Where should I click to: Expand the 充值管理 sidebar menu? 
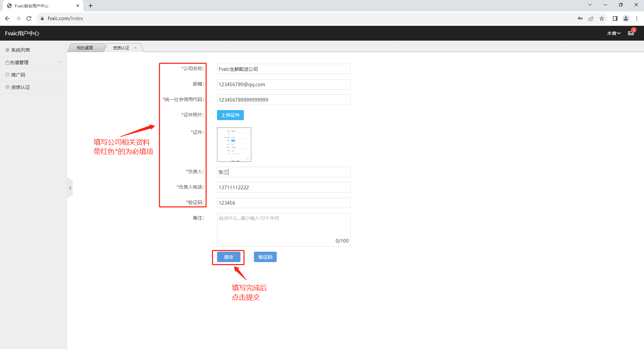pyautogui.click(x=33, y=62)
